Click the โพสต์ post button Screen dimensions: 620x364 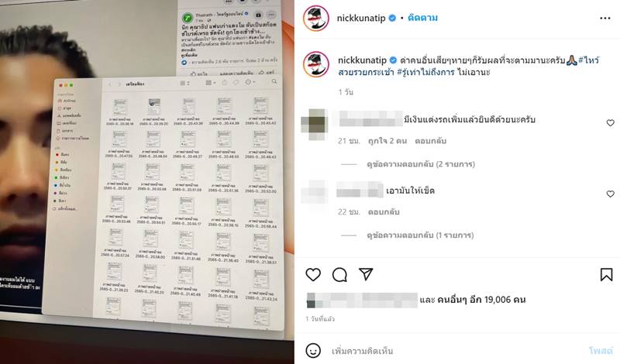tap(601, 351)
